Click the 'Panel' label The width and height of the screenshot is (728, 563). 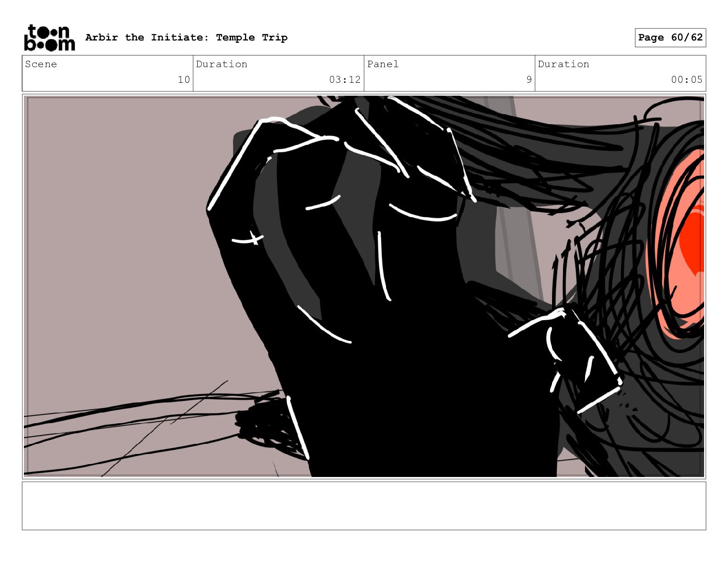(x=383, y=64)
